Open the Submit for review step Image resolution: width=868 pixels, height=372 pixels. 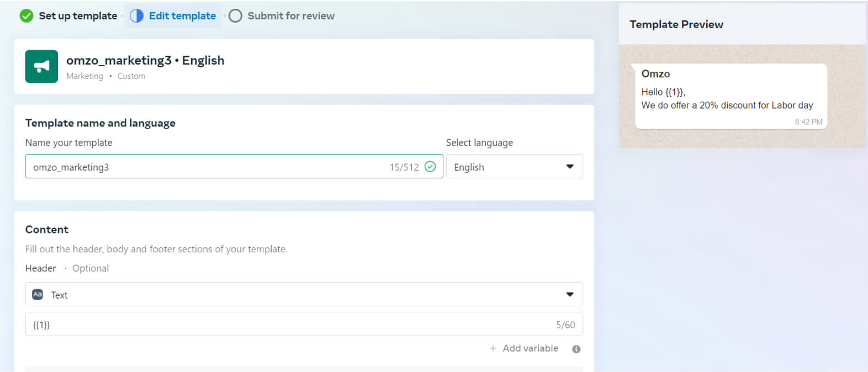tap(291, 16)
